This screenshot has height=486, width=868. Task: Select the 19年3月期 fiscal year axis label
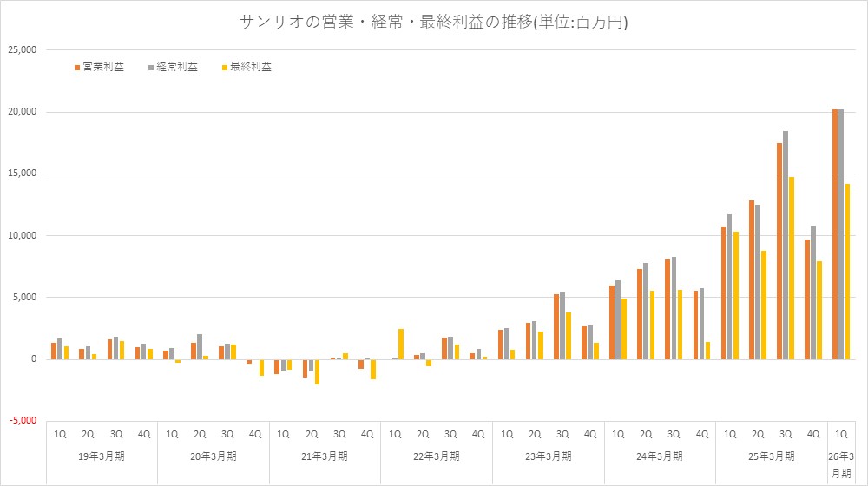[102, 456]
